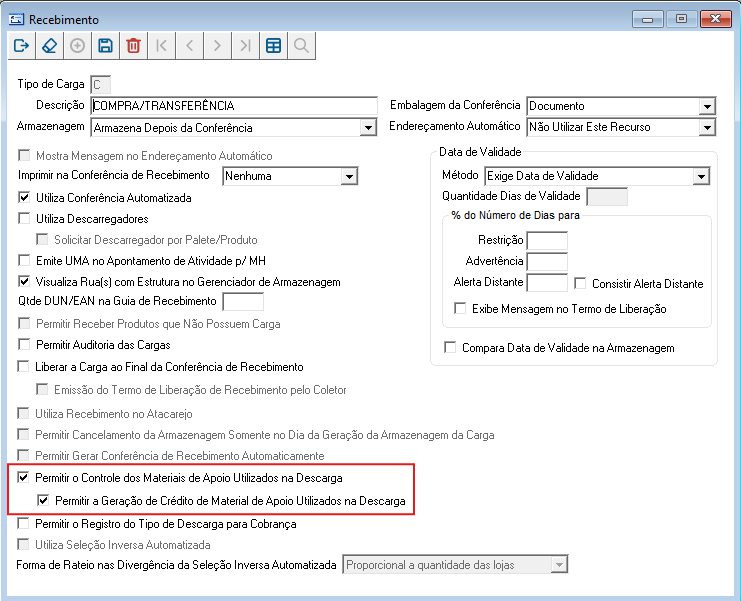Click the exit door toolbar icon

[x=22, y=46]
